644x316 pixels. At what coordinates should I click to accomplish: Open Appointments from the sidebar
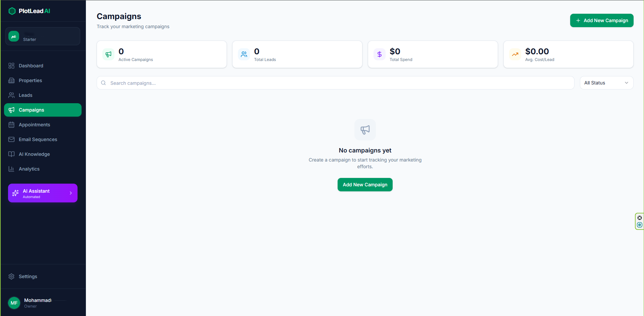(43, 125)
